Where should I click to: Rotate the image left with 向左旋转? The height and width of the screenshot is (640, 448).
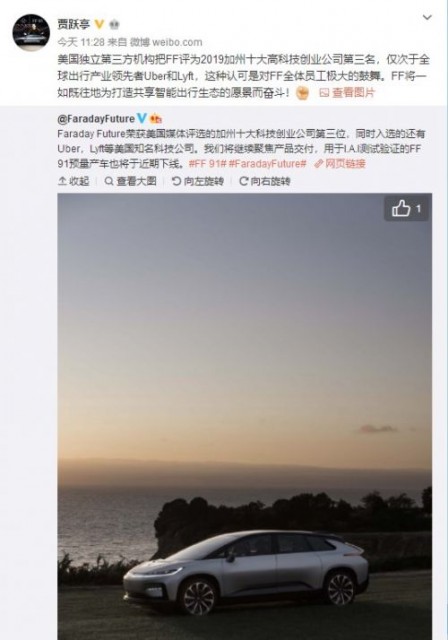click(x=198, y=181)
